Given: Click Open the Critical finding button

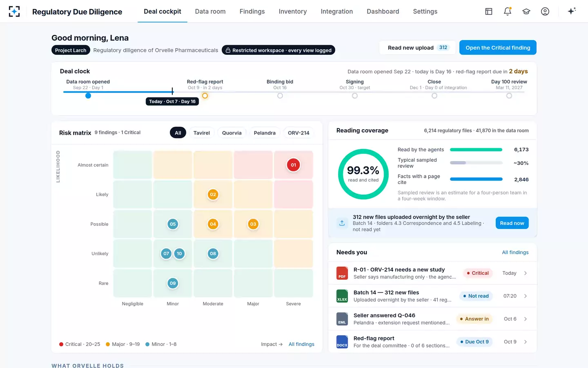Looking at the screenshot, I should click(x=498, y=47).
